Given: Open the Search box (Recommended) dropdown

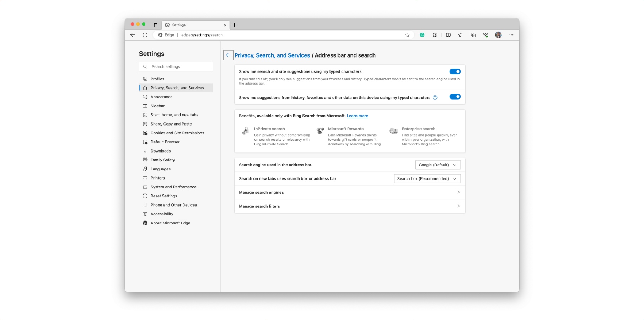Looking at the screenshot, I should click(427, 178).
